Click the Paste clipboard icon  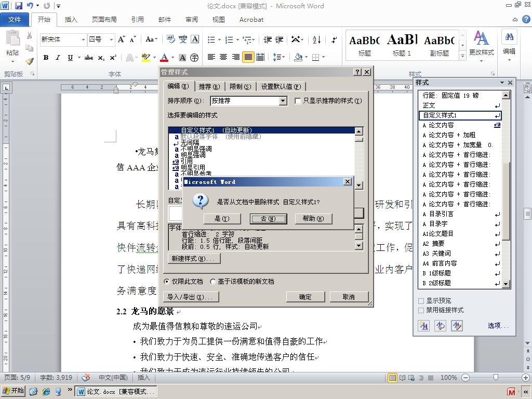click(x=12, y=37)
